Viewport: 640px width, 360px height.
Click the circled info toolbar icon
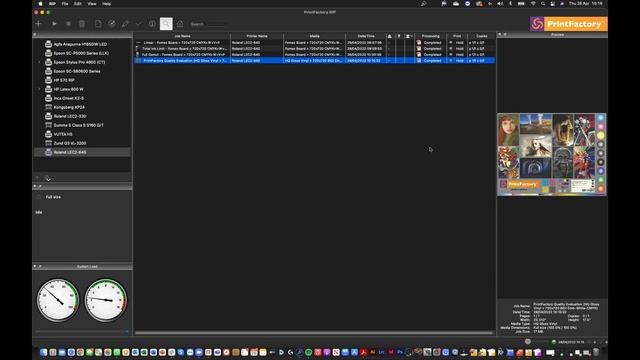click(152, 24)
